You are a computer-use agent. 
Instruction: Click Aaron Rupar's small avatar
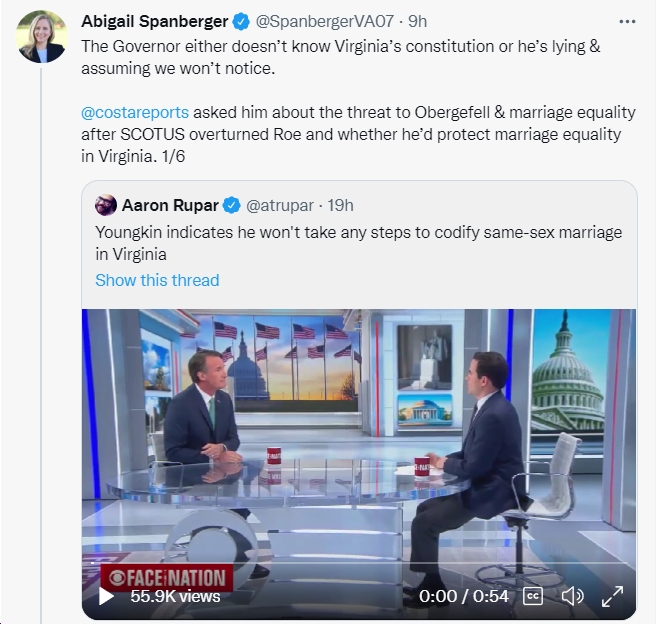(x=106, y=205)
